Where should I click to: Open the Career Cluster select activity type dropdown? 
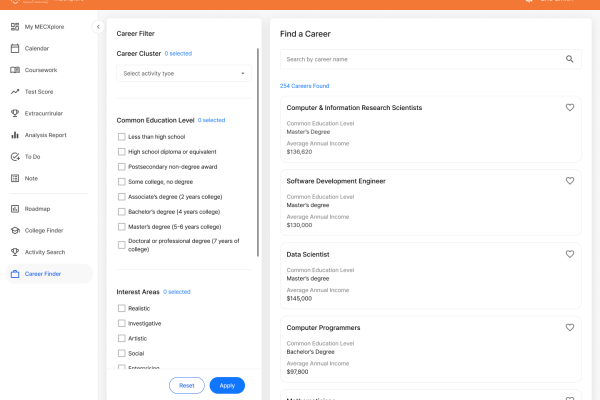click(x=184, y=73)
